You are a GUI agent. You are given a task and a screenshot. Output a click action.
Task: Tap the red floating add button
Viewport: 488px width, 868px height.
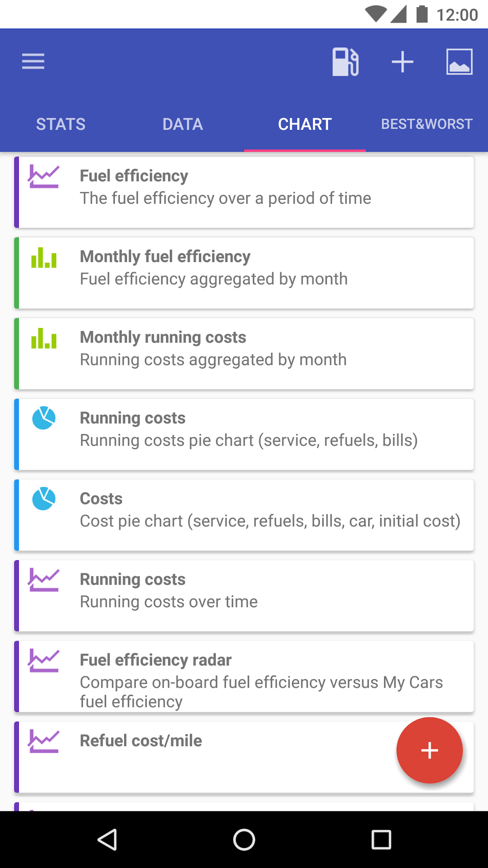(429, 750)
